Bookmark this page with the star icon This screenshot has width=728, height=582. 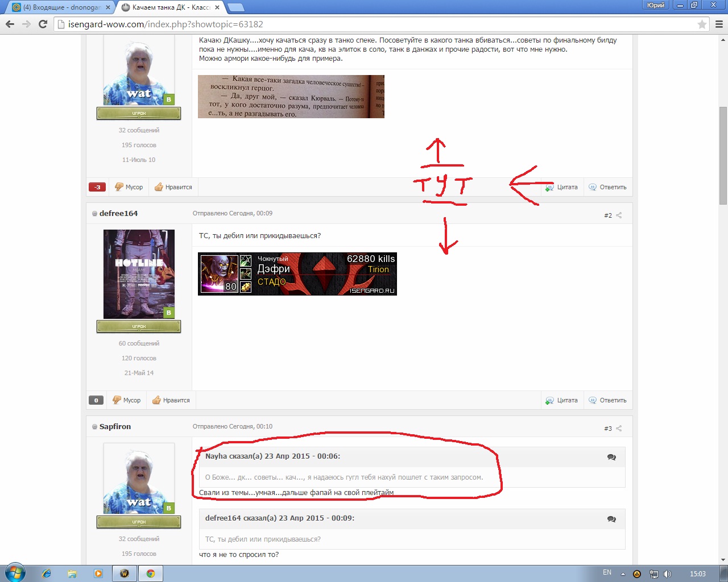coord(702,24)
